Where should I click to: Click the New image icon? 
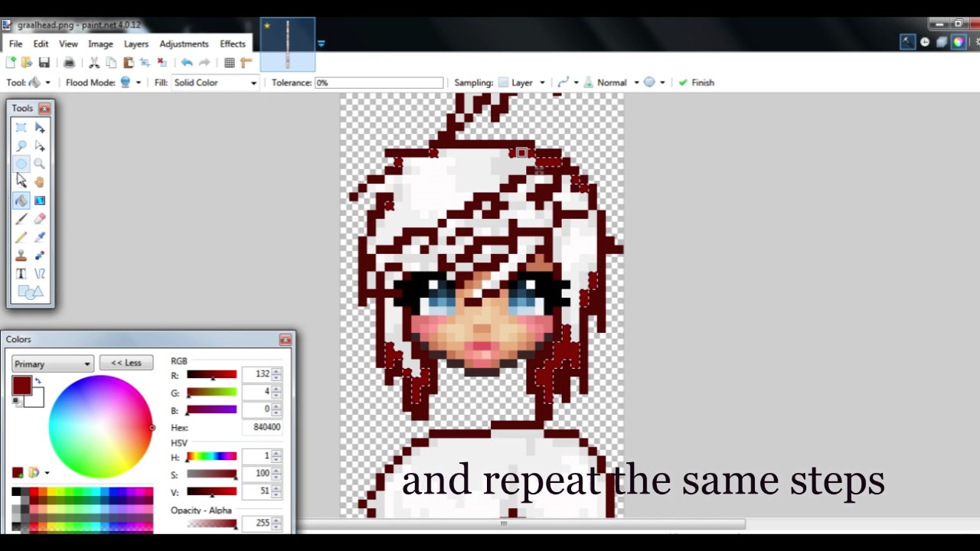click(x=11, y=63)
